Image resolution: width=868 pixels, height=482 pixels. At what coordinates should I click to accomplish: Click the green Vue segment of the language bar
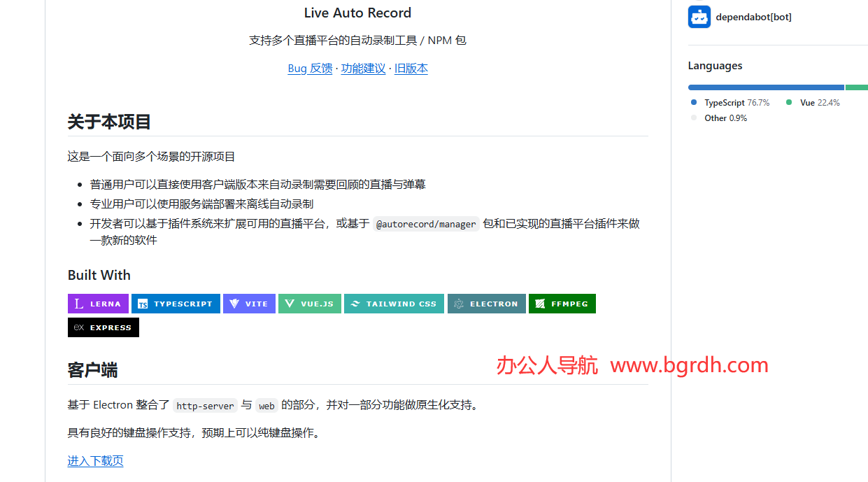click(x=857, y=87)
